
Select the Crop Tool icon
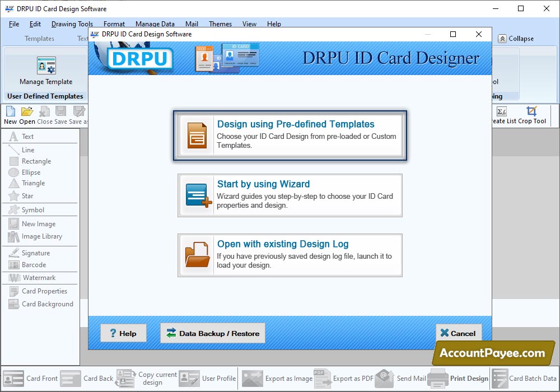(x=532, y=115)
